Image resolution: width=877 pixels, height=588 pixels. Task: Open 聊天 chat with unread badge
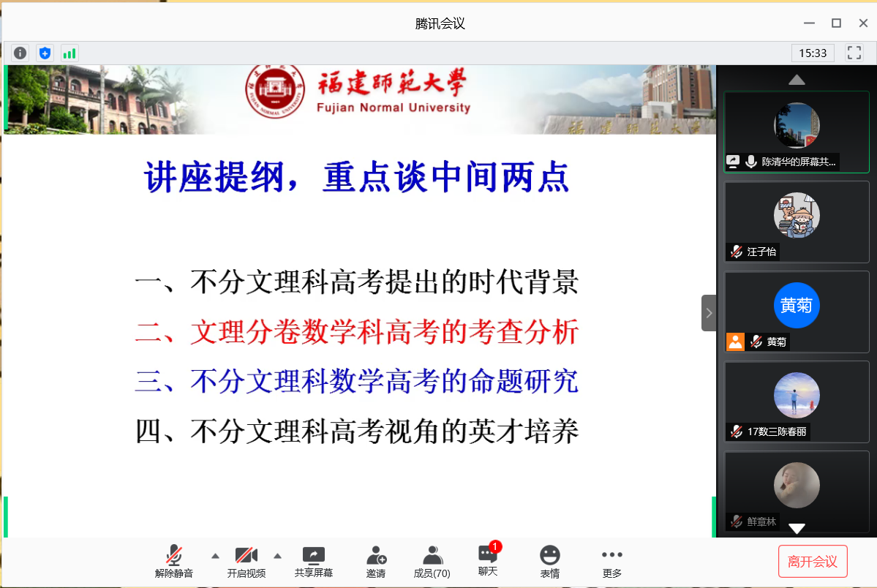click(x=488, y=561)
